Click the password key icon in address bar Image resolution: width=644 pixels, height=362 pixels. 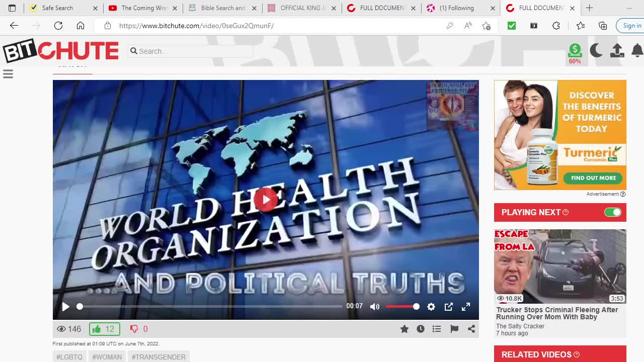point(450,26)
